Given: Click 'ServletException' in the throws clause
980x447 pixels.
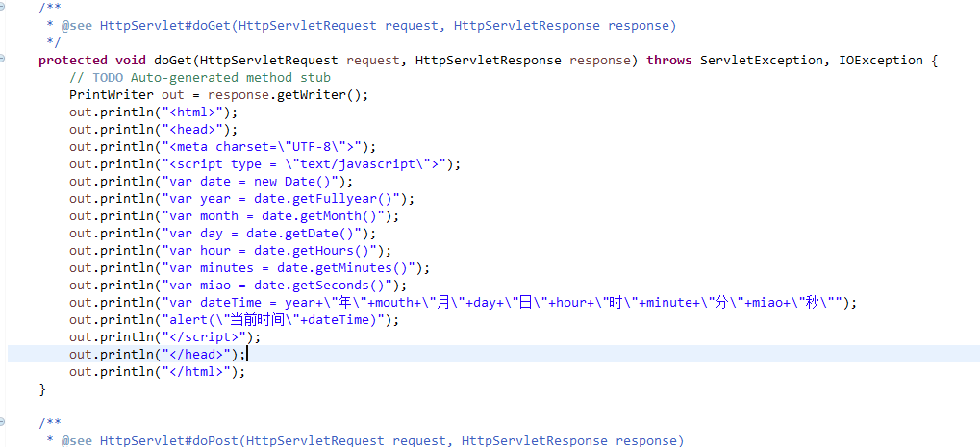Looking at the screenshot, I should 762,61.
